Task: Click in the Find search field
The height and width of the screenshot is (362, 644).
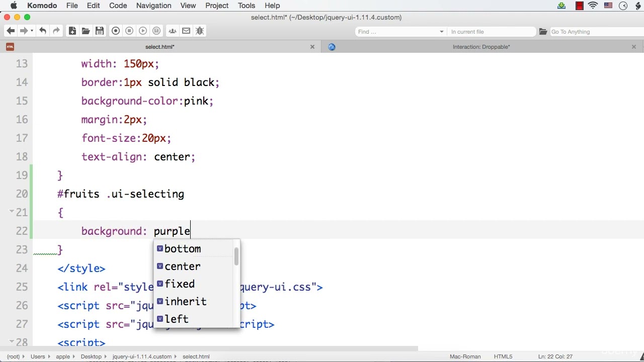Action: coord(397,32)
